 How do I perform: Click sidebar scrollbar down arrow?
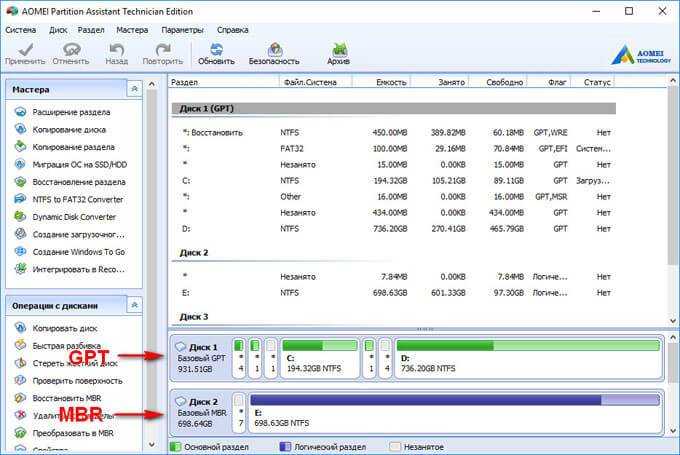click(151, 444)
